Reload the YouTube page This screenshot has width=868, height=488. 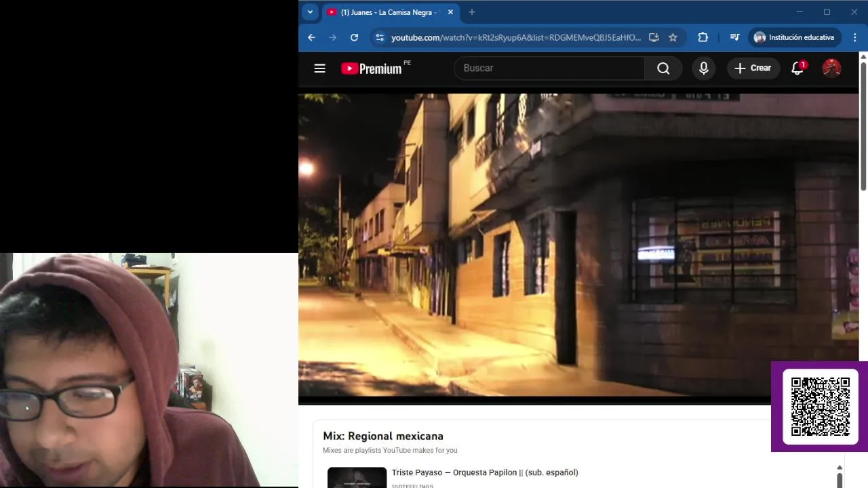[x=354, y=37]
